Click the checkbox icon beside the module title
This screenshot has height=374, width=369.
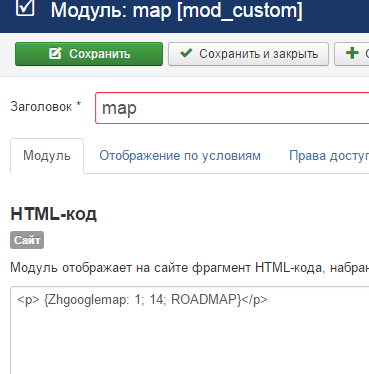point(25,7)
